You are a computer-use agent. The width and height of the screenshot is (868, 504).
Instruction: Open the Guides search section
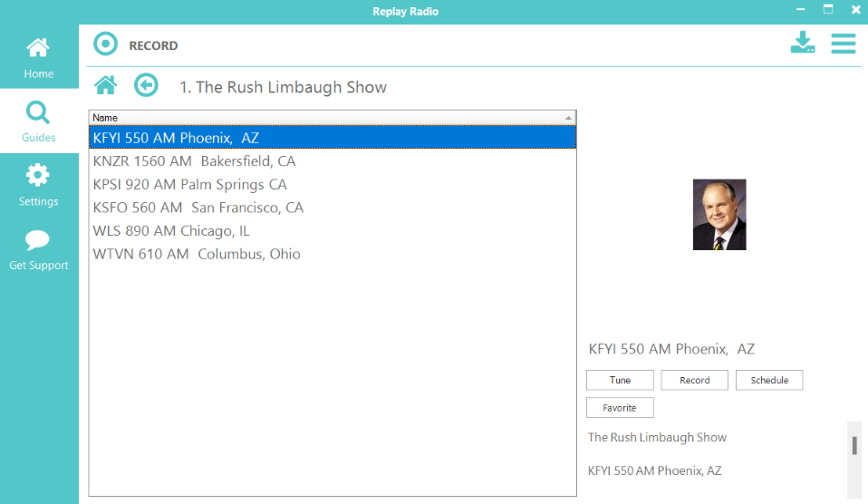click(39, 121)
